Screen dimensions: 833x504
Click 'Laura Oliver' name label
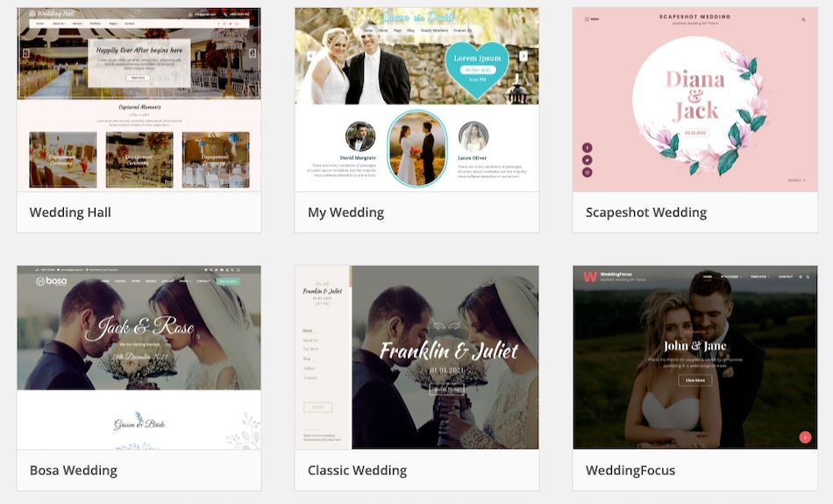click(473, 158)
